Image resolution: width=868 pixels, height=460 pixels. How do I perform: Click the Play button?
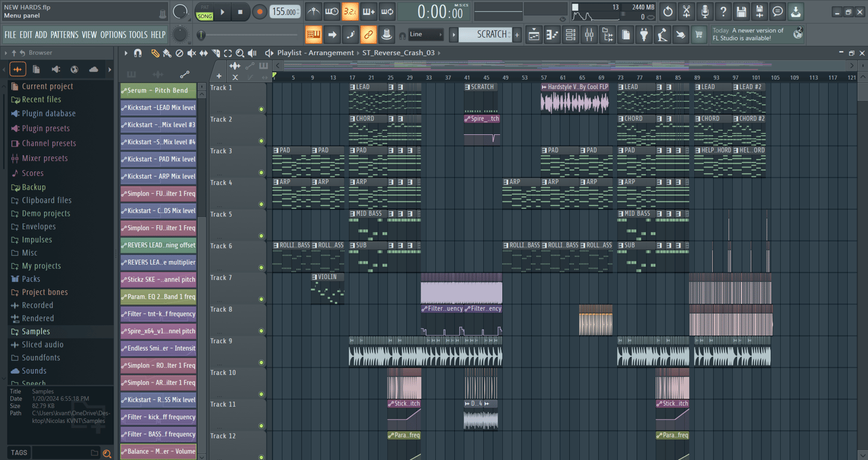(x=223, y=12)
